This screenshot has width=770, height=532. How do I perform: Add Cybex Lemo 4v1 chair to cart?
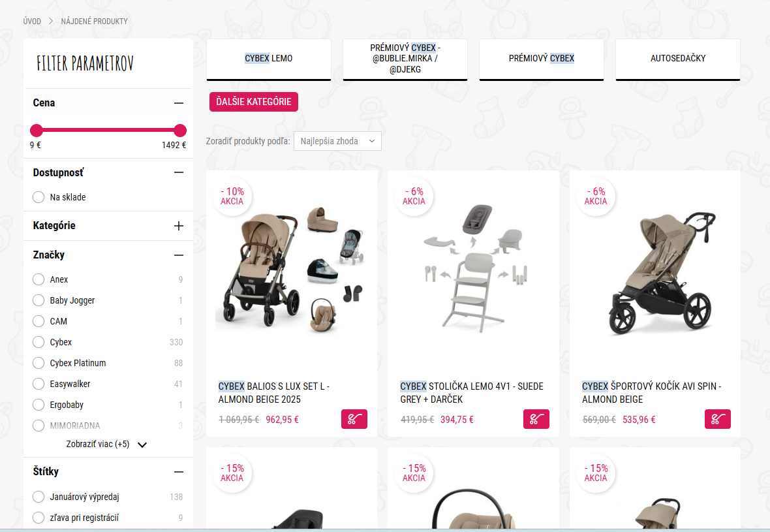click(x=536, y=419)
